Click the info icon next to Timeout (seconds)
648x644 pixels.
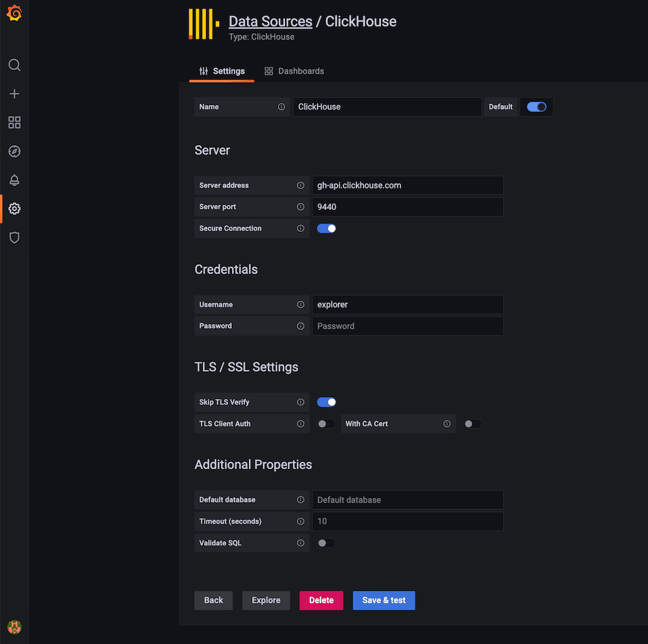coord(301,522)
